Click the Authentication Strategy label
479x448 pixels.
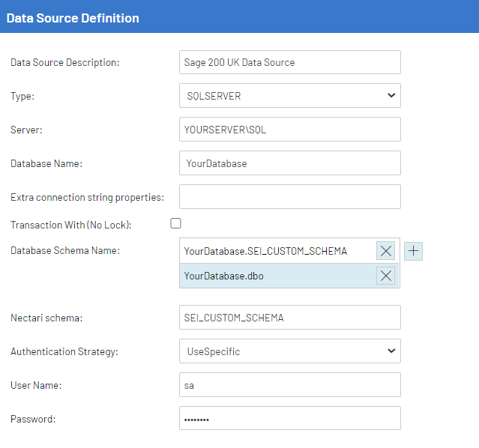(x=64, y=351)
